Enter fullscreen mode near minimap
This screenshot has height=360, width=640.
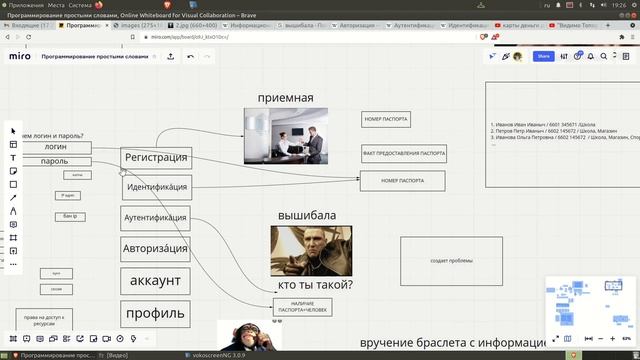[x=556, y=339]
